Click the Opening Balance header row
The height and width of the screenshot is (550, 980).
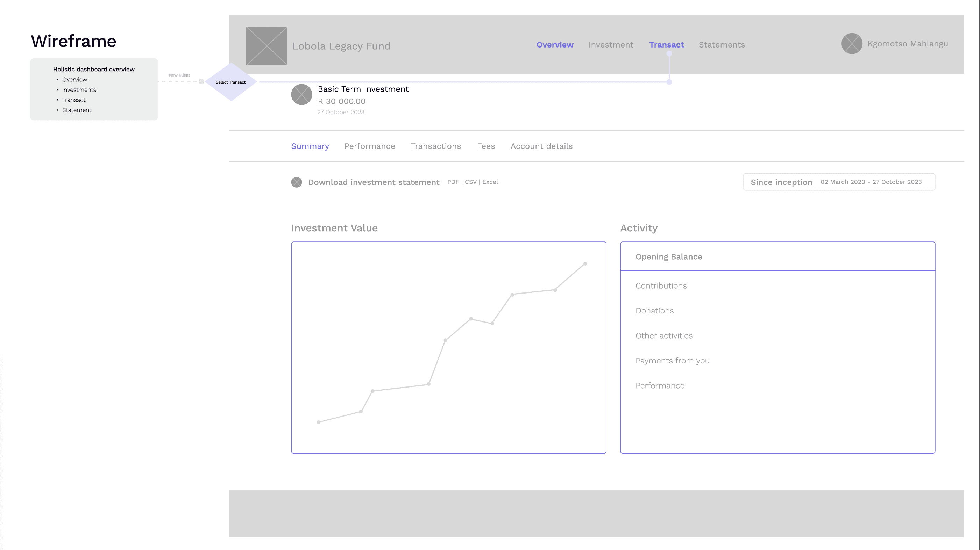pyautogui.click(x=668, y=257)
